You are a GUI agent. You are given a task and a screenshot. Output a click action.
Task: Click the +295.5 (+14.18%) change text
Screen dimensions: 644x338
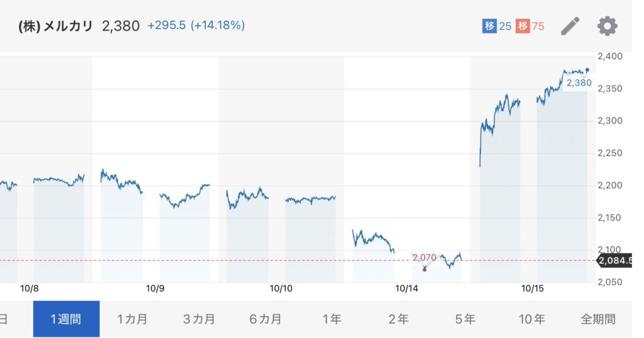(x=196, y=26)
